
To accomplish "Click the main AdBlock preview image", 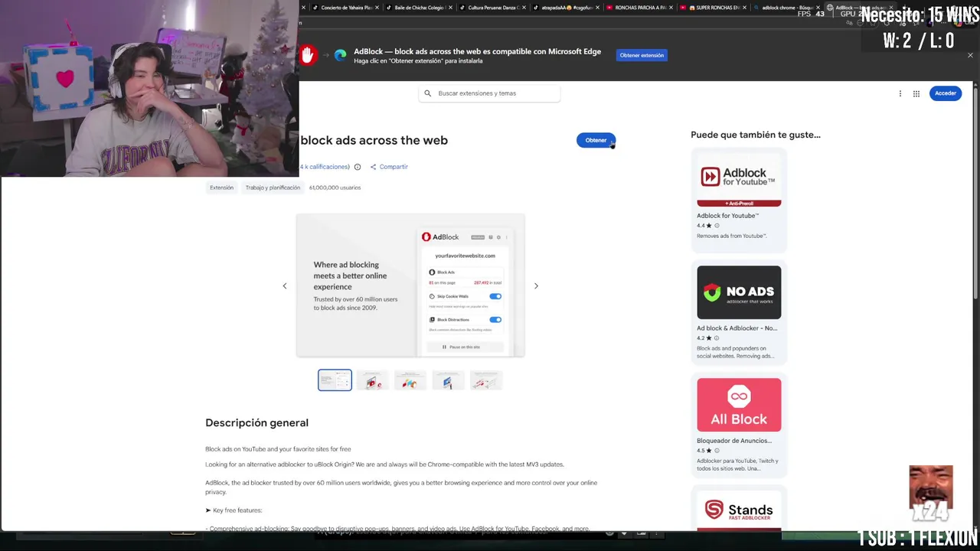I will [410, 285].
